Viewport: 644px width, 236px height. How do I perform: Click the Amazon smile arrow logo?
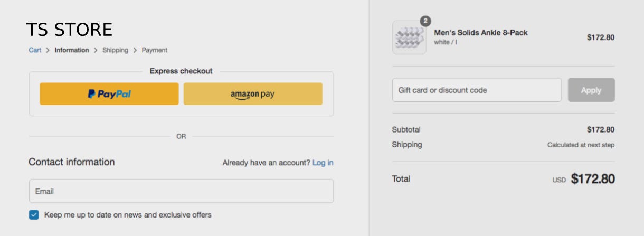[x=244, y=98]
